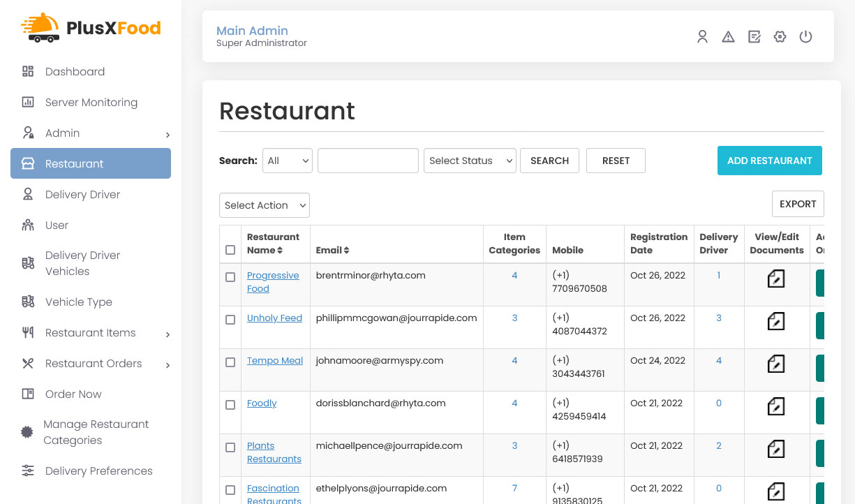This screenshot has height=504, width=855.
Task: Check the Foodly row checkbox
Action: pyautogui.click(x=230, y=405)
